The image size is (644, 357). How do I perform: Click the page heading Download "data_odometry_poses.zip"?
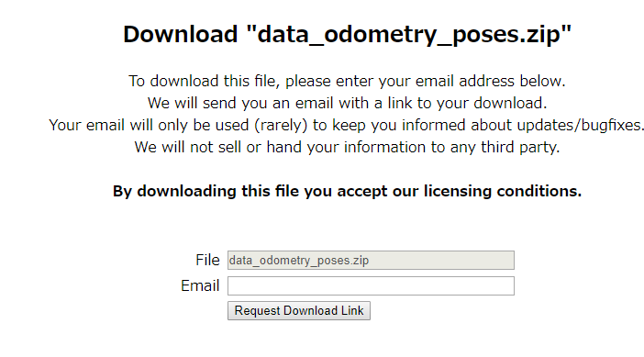[347, 35]
